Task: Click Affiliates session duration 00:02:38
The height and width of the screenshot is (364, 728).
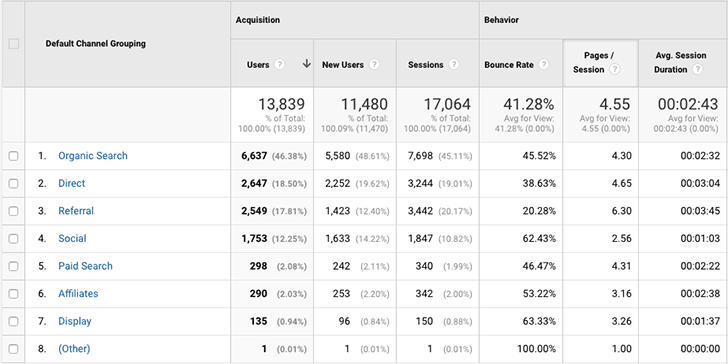Action: click(x=700, y=294)
